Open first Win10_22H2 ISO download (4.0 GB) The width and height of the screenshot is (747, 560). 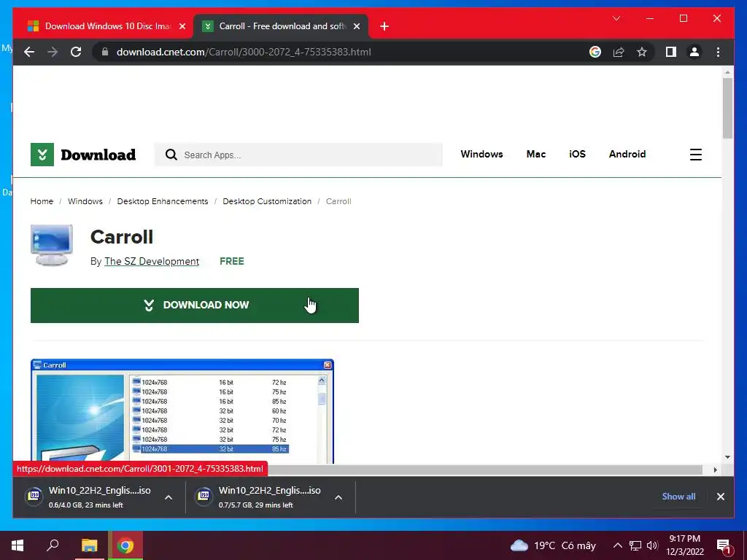88,497
